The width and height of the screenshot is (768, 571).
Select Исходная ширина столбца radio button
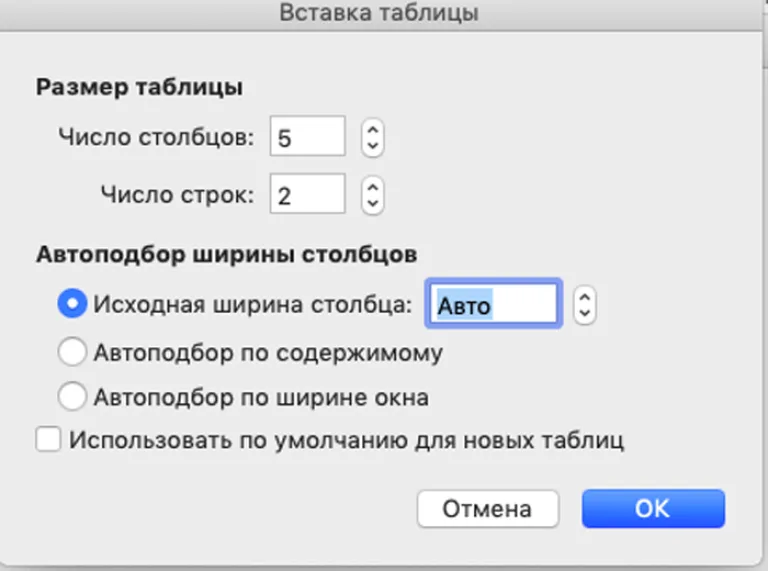(x=72, y=303)
